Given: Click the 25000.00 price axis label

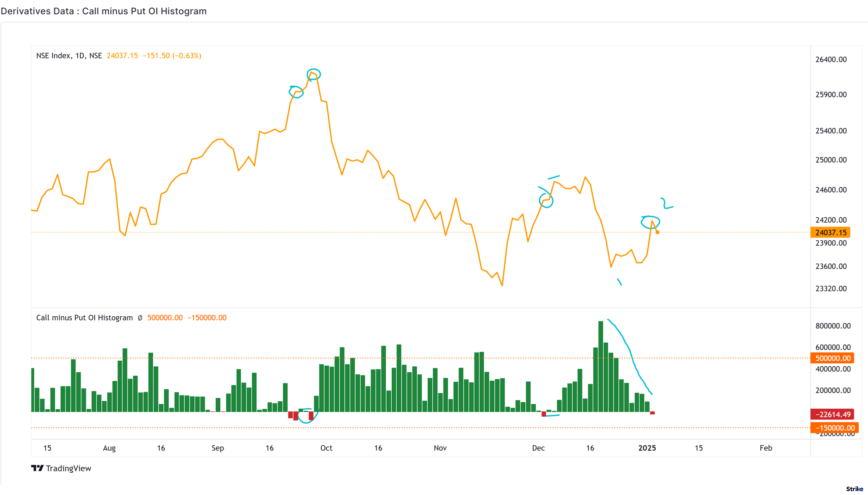Looking at the screenshot, I should (x=831, y=160).
